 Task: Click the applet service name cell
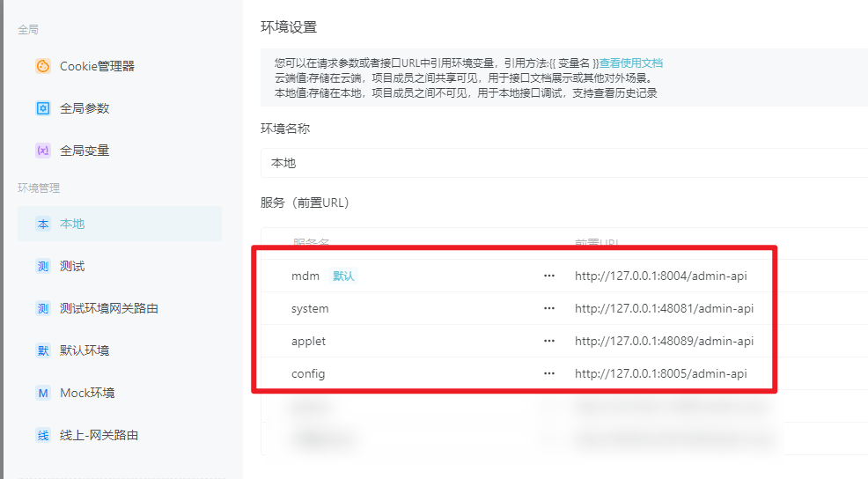[x=308, y=341]
